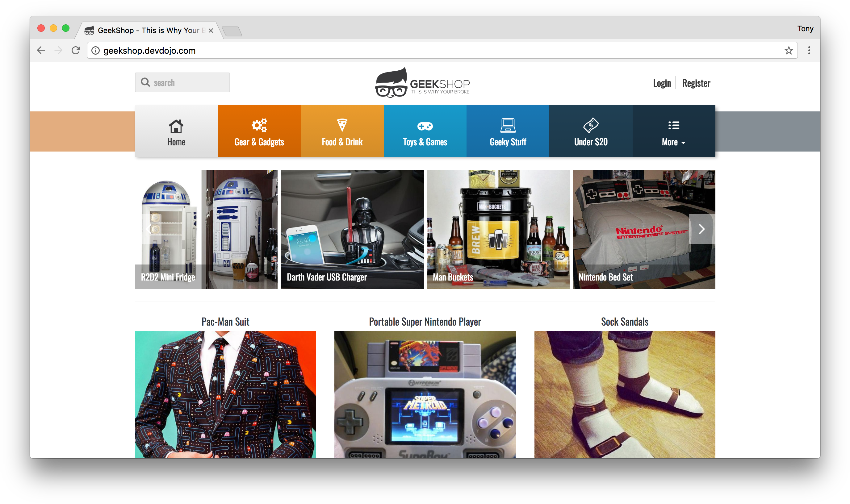
Task: Expand the More dropdown caret
Action: click(683, 143)
